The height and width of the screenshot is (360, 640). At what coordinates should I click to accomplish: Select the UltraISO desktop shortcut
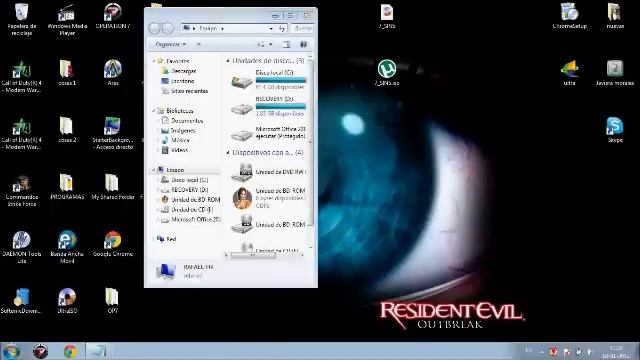[x=67, y=300]
